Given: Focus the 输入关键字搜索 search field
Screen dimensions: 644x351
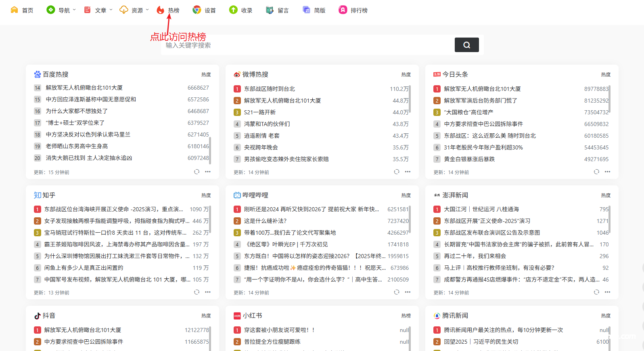Looking at the screenshot, I should pyautogui.click(x=308, y=45).
